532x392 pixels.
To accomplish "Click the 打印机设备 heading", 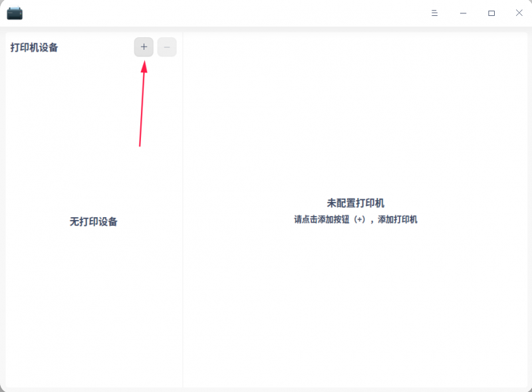I will (x=35, y=47).
